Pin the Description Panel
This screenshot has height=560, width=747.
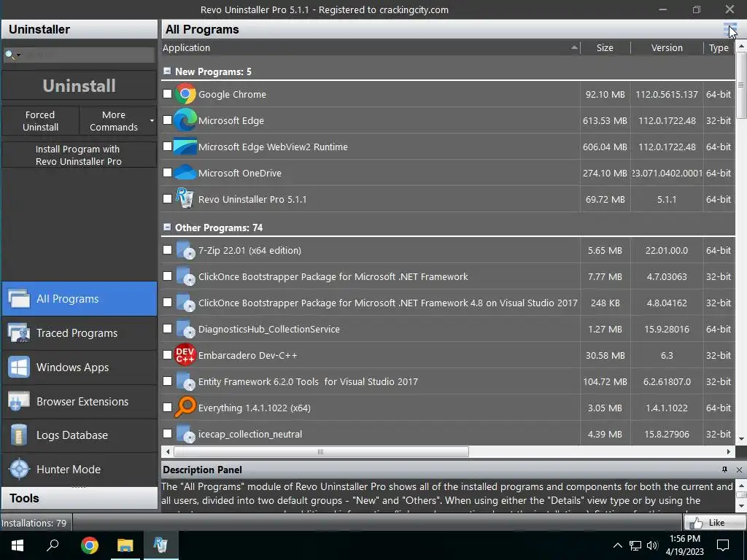(x=724, y=470)
